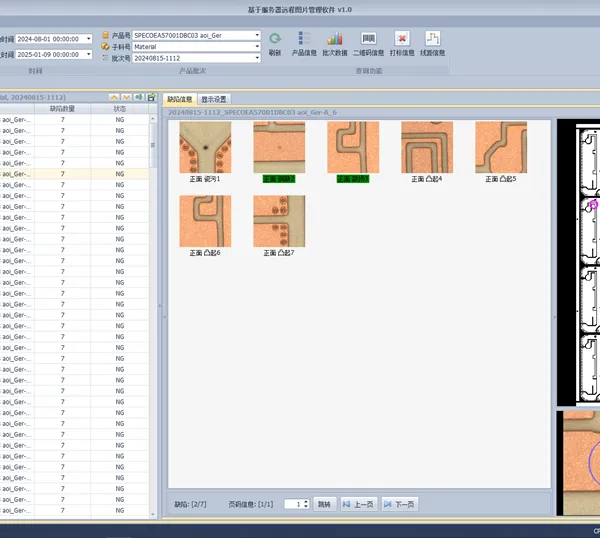Image resolution: width=600 pixels, height=538 pixels.
Task: Open 线路信息 green circuit line icon
Action: (x=432, y=44)
